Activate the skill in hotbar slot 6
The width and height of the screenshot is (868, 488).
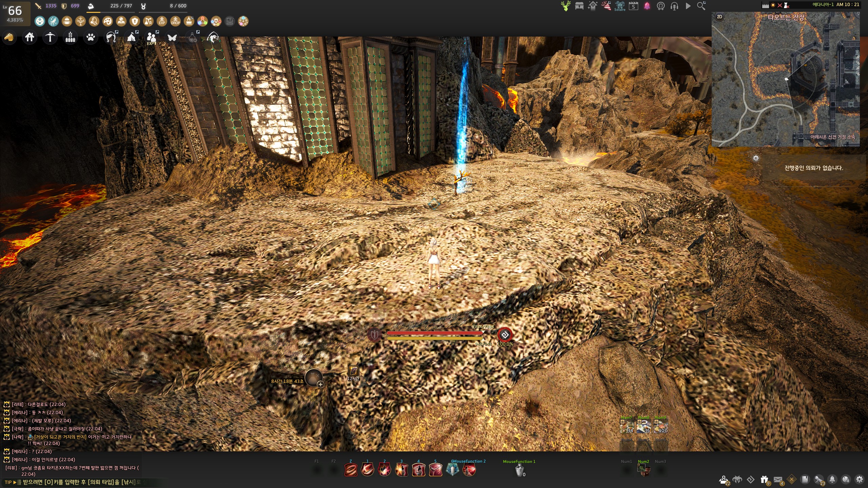click(452, 470)
